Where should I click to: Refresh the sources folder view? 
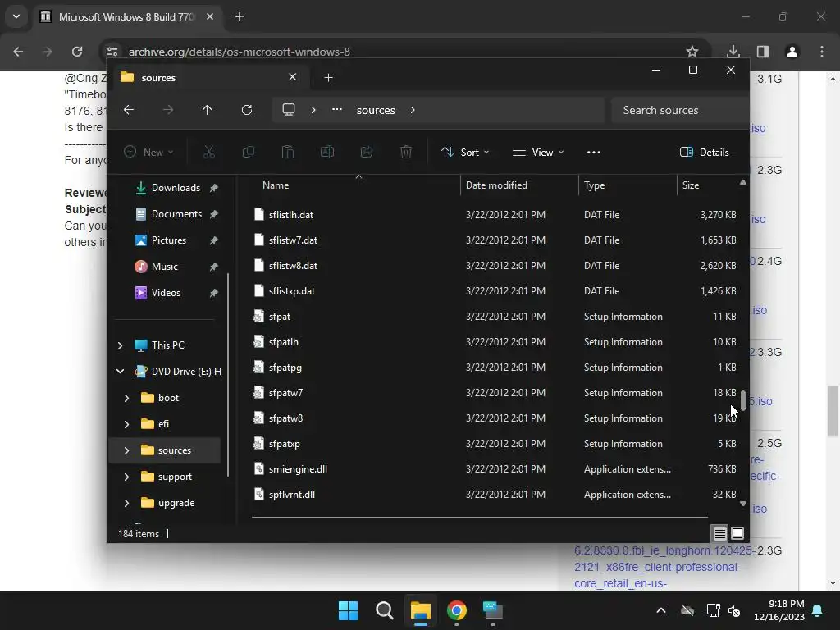[246, 110]
